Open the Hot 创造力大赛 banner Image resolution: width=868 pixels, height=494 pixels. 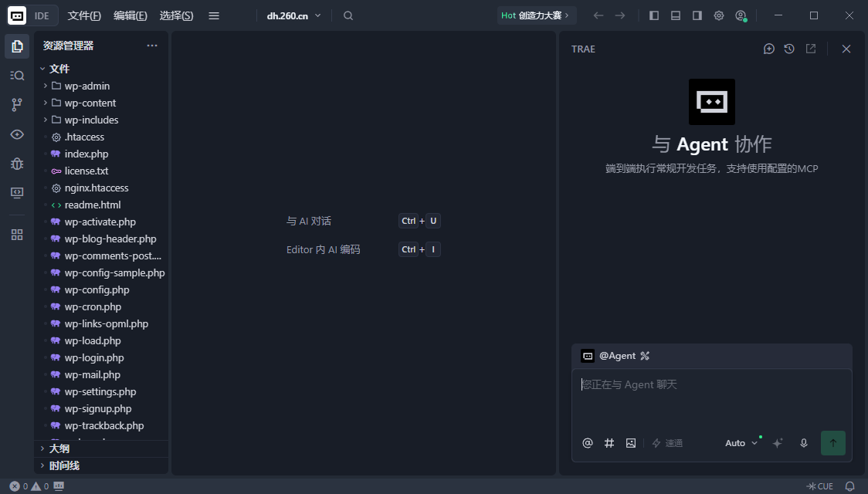click(x=535, y=15)
